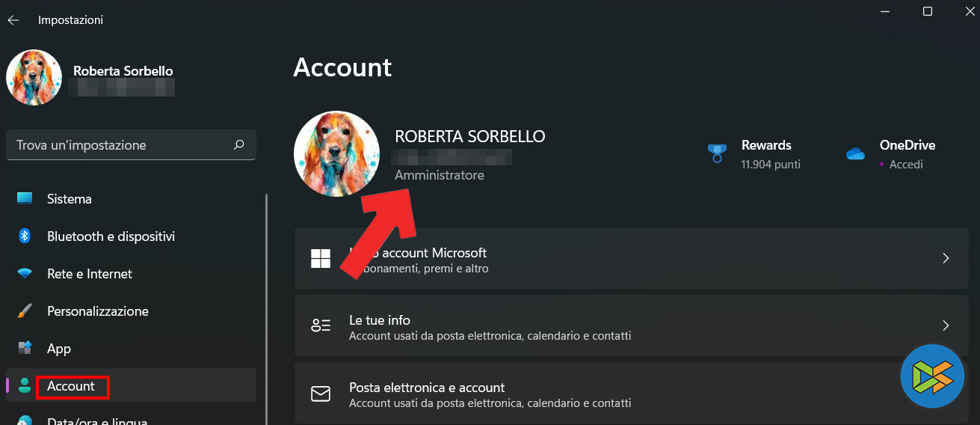Click the Posta elettronica envelope icon
The width and height of the screenshot is (980, 425).
click(321, 394)
